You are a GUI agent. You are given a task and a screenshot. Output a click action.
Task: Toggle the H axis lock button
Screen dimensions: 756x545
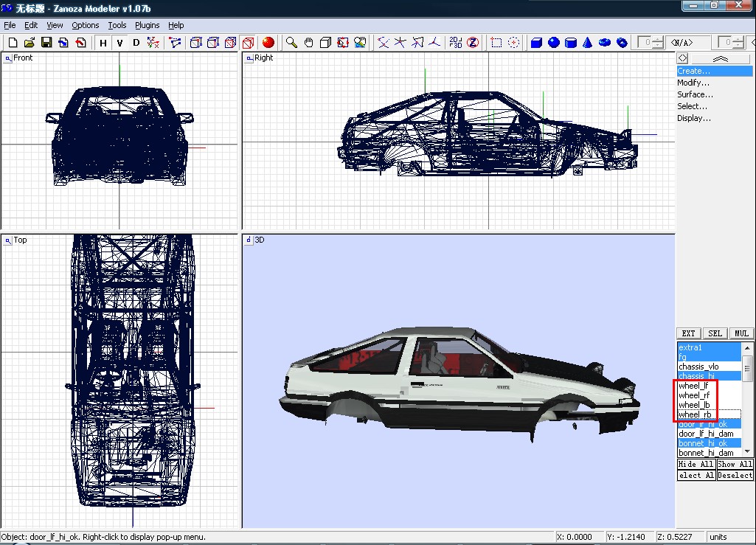[x=103, y=43]
